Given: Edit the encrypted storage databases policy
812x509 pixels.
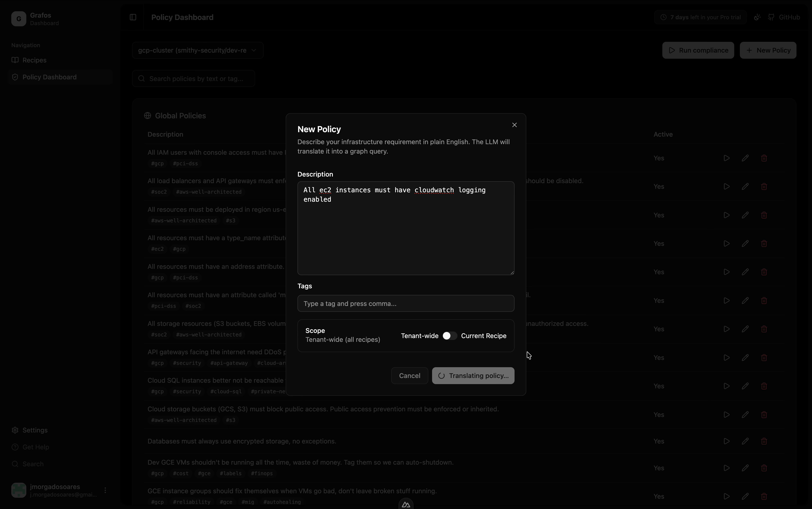Looking at the screenshot, I should click(x=746, y=441).
